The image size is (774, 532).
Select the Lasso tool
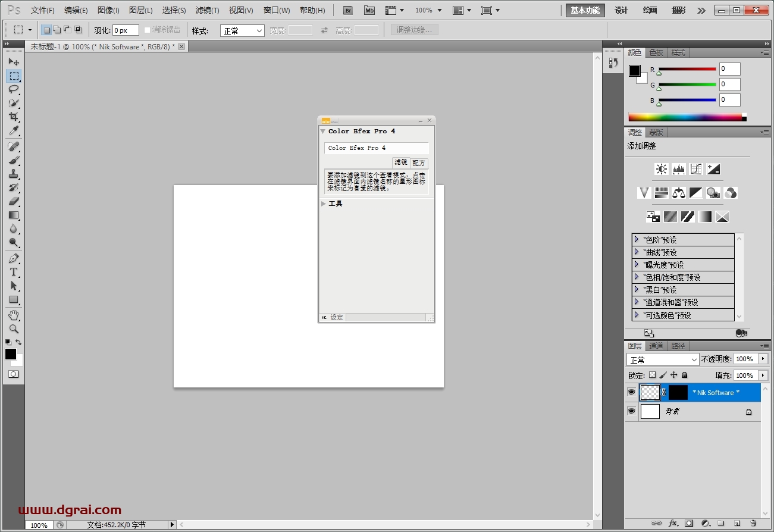coord(14,89)
